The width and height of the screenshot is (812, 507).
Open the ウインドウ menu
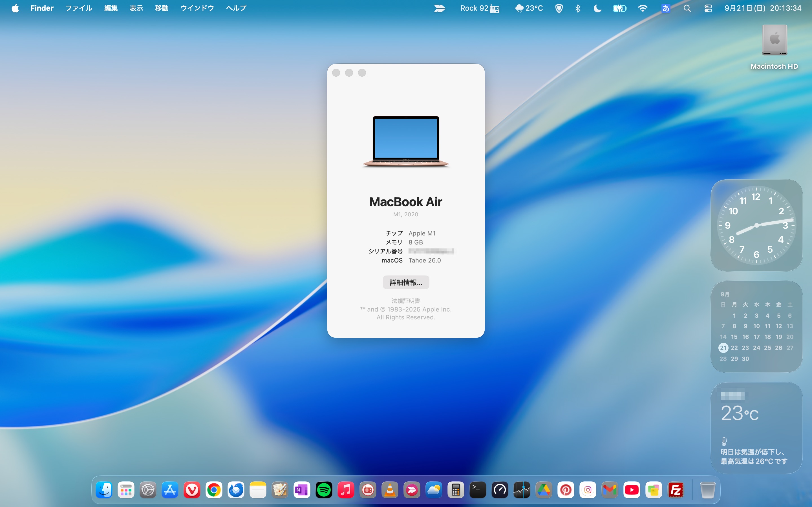pos(197,8)
